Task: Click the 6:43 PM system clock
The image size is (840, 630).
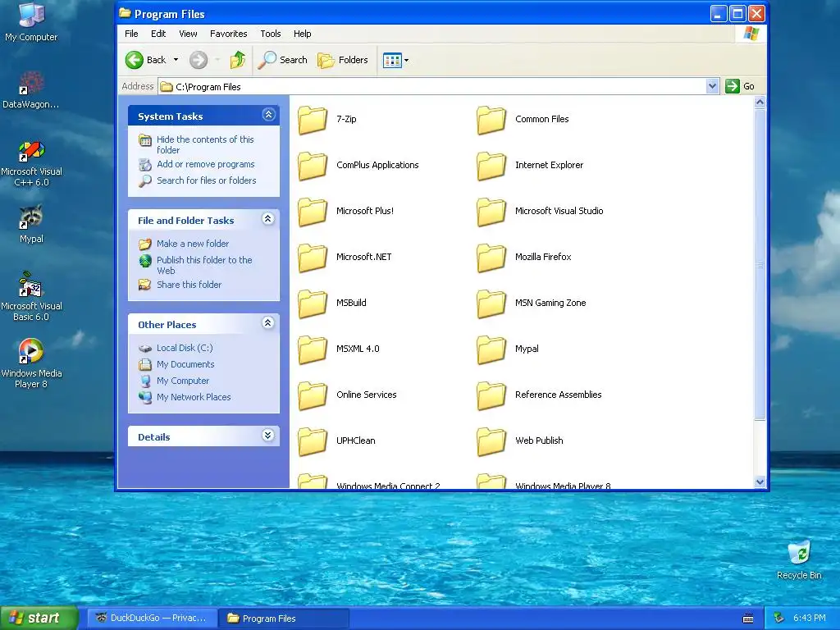Action: 810,619
